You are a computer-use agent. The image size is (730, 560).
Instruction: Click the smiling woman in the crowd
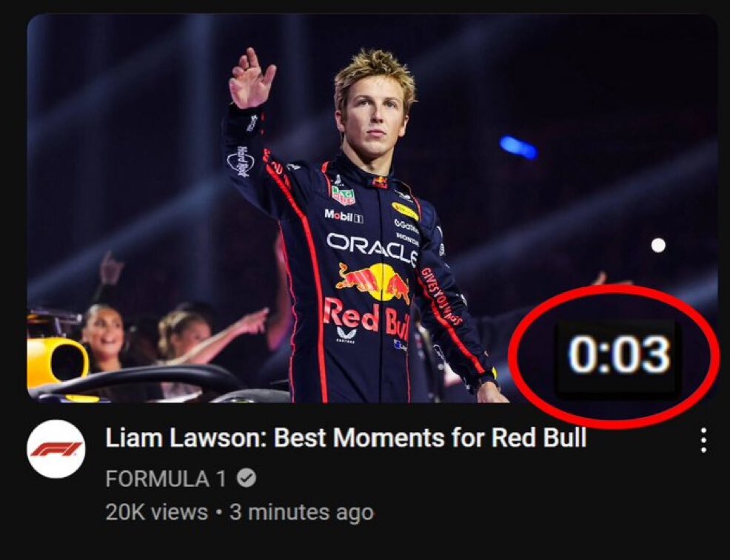click(x=103, y=337)
